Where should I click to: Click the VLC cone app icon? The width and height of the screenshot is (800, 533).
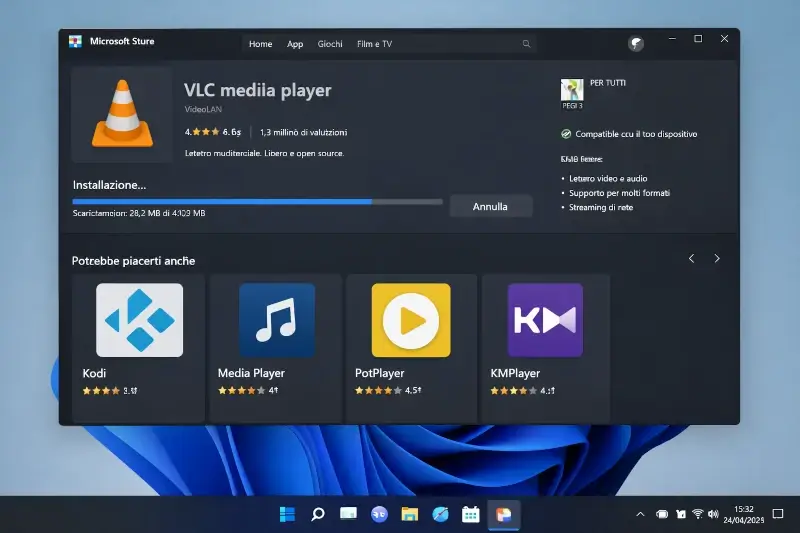pos(122,114)
